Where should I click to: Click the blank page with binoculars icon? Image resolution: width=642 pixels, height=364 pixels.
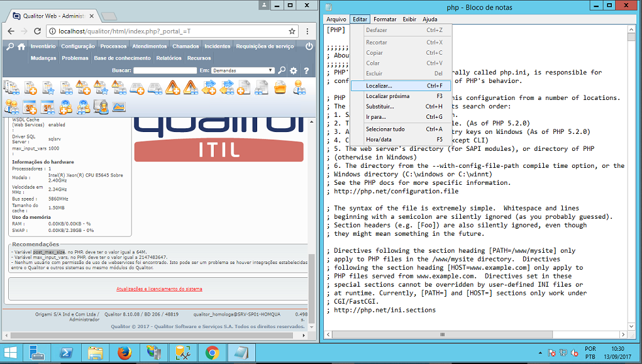262,87
